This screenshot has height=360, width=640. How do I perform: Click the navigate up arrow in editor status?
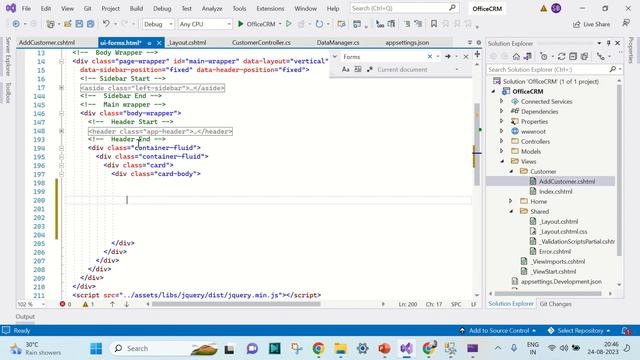click(112, 304)
